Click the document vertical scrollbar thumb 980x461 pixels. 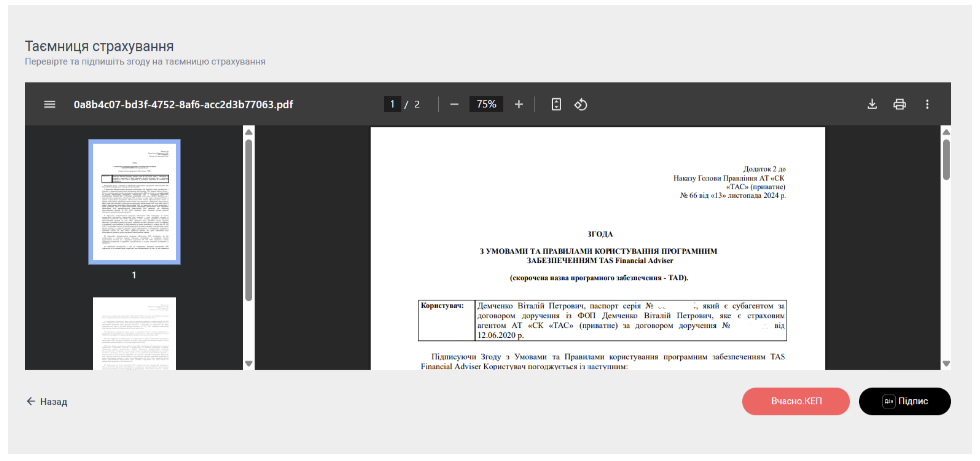(946, 160)
